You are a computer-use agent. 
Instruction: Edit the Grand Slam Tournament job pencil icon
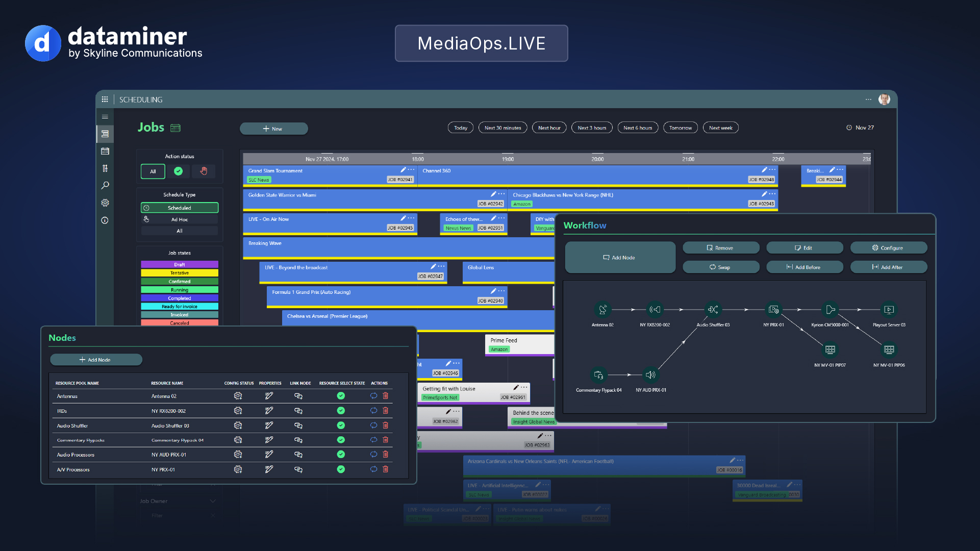click(x=403, y=170)
